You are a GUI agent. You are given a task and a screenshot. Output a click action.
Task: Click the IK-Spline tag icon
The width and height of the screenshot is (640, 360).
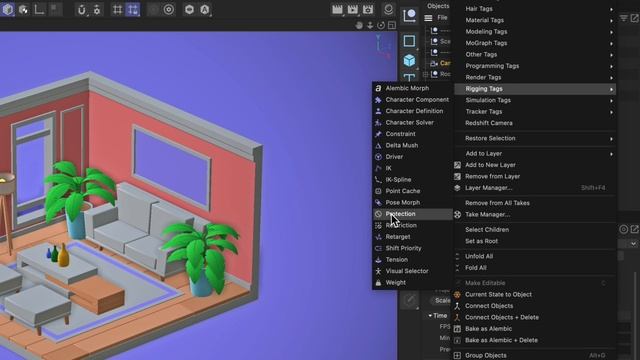(378, 180)
